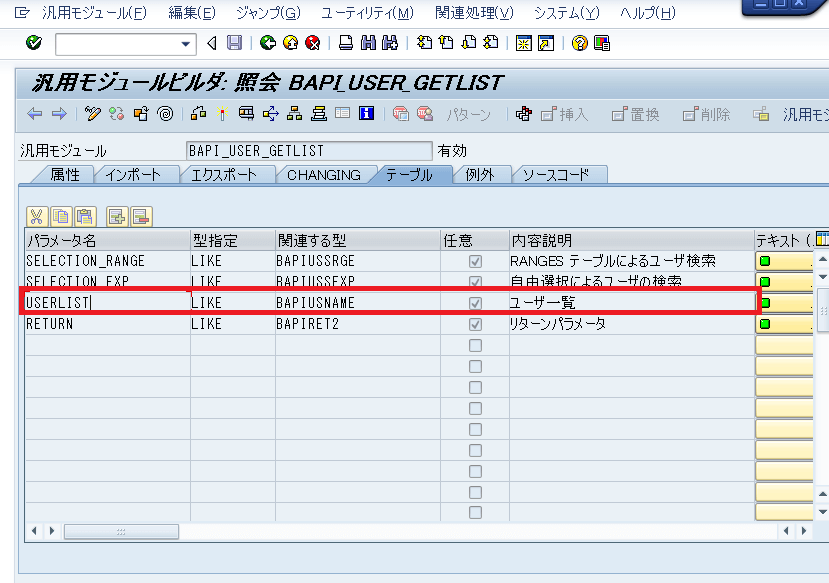Screen dimensions: 829x583
Task: Switch to the CHANGING tab
Action: pos(324,175)
